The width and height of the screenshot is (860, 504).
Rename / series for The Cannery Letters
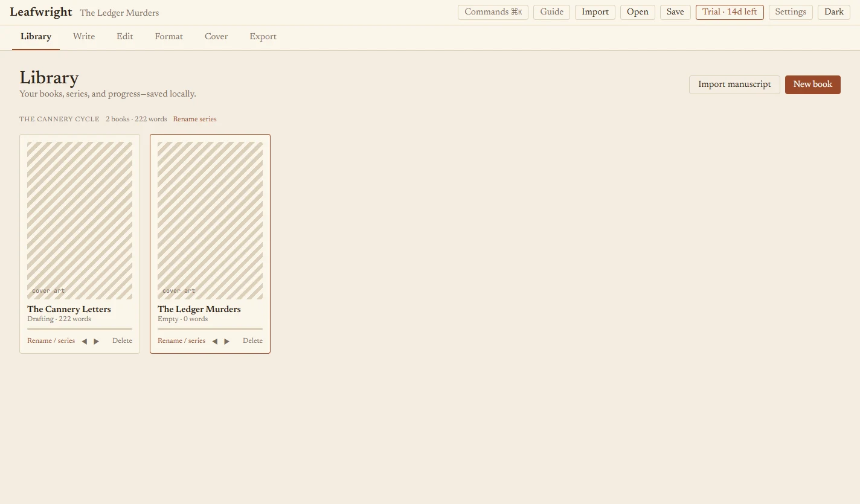(x=51, y=341)
